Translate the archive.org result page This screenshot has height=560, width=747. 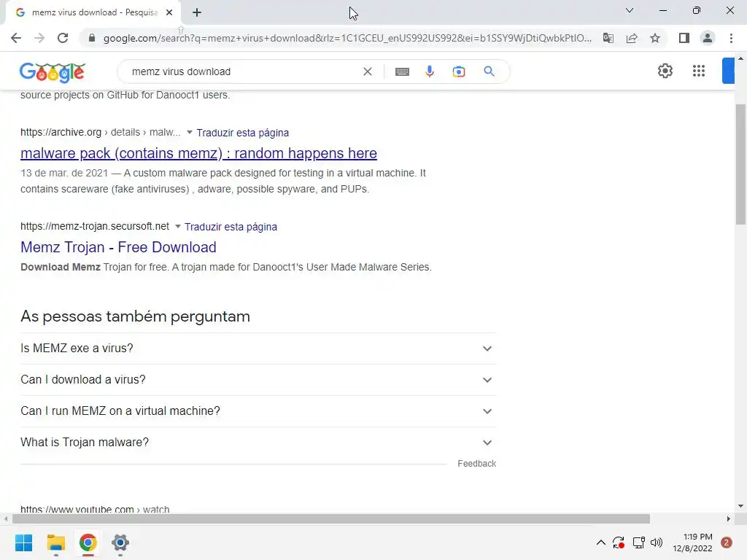[242, 133]
